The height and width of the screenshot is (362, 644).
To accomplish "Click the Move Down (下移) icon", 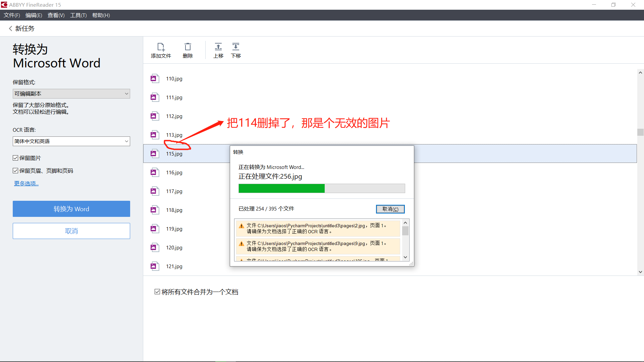I will pos(236,47).
